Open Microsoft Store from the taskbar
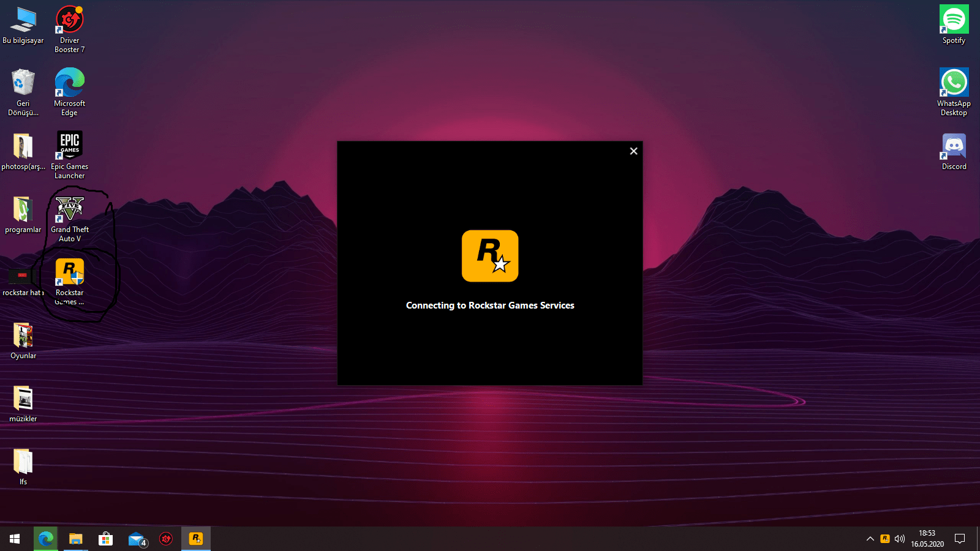The height and width of the screenshot is (551, 980). click(x=106, y=539)
